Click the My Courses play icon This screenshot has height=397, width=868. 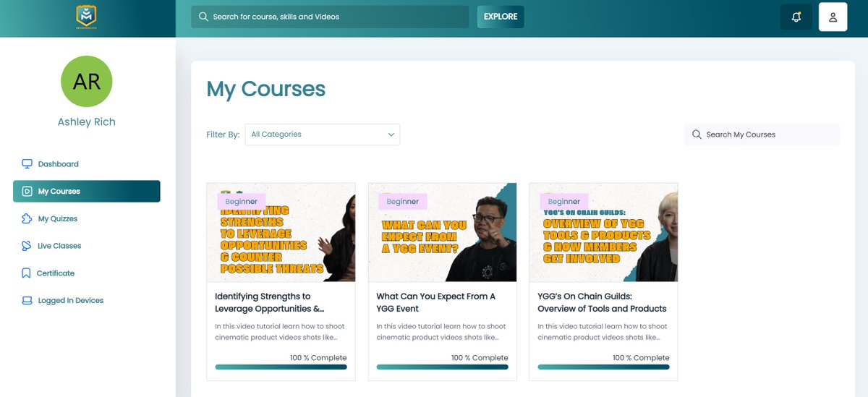[27, 192]
